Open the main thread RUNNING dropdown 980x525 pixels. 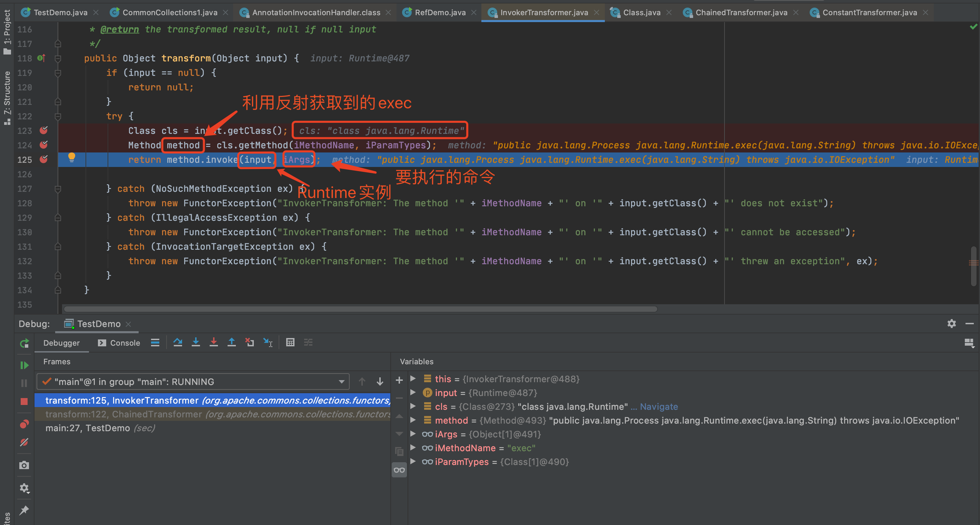tap(341, 382)
